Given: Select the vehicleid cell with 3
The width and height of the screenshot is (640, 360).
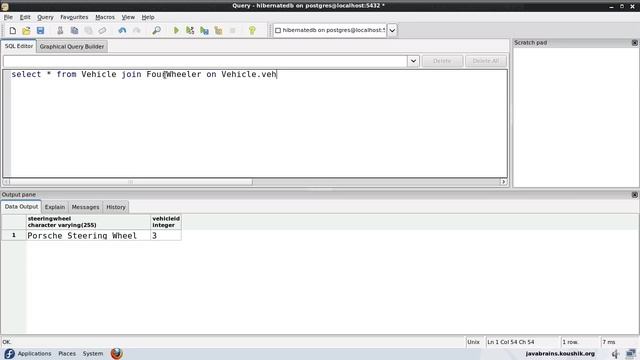Looking at the screenshot, I should pos(166,236).
